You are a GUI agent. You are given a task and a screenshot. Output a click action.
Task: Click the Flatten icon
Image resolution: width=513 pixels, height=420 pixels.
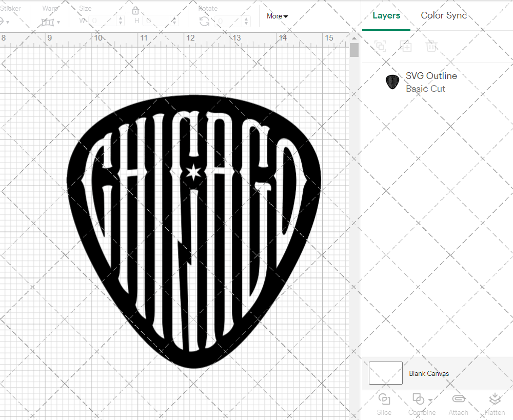click(495, 399)
